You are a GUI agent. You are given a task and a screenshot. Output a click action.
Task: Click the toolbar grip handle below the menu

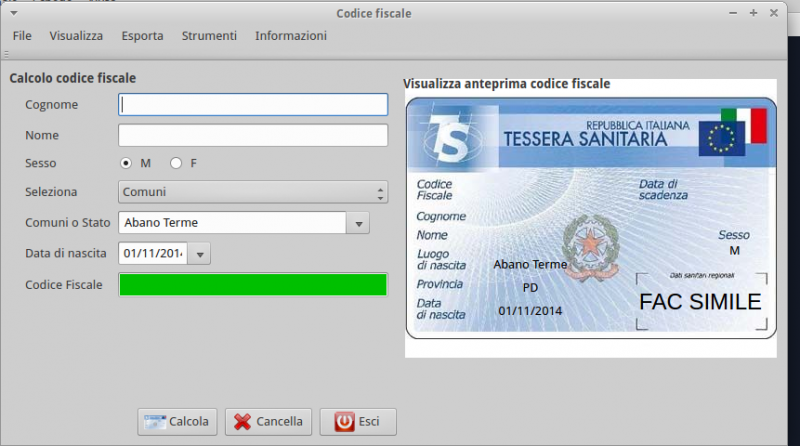pyautogui.click(x=6, y=54)
